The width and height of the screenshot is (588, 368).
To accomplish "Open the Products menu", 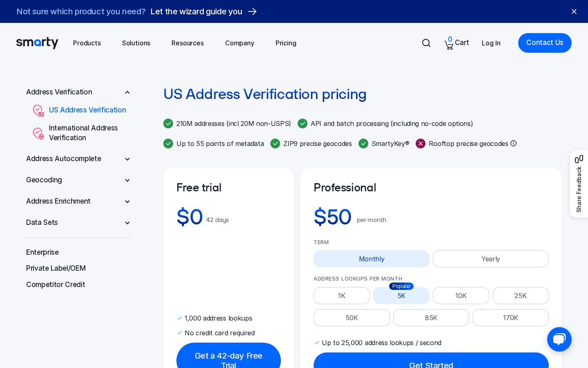I will click(87, 43).
